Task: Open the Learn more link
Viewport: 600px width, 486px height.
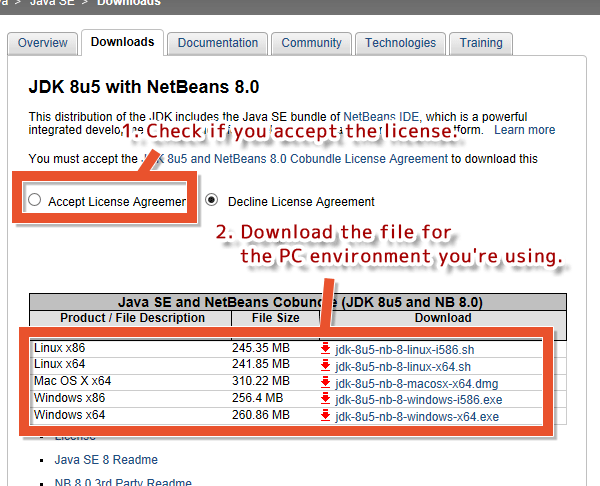Action: (x=525, y=130)
